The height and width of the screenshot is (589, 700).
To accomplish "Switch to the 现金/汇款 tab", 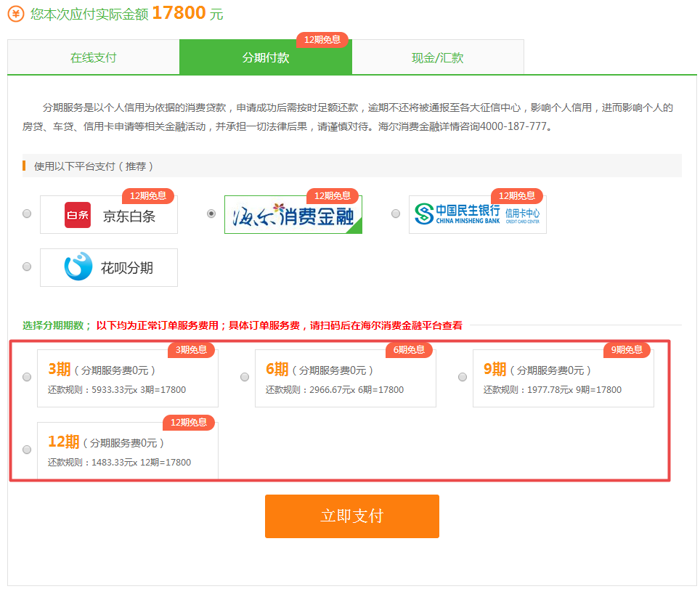I will point(437,57).
